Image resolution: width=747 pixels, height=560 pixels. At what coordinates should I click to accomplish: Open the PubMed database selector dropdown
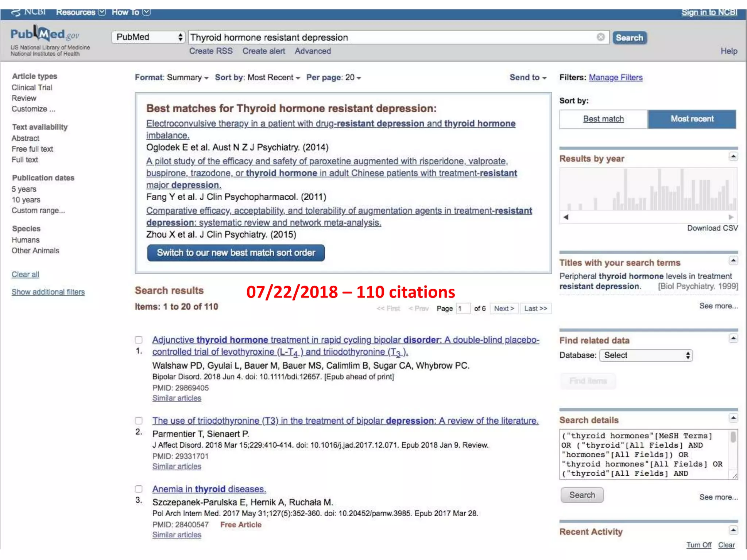click(148, 37)
